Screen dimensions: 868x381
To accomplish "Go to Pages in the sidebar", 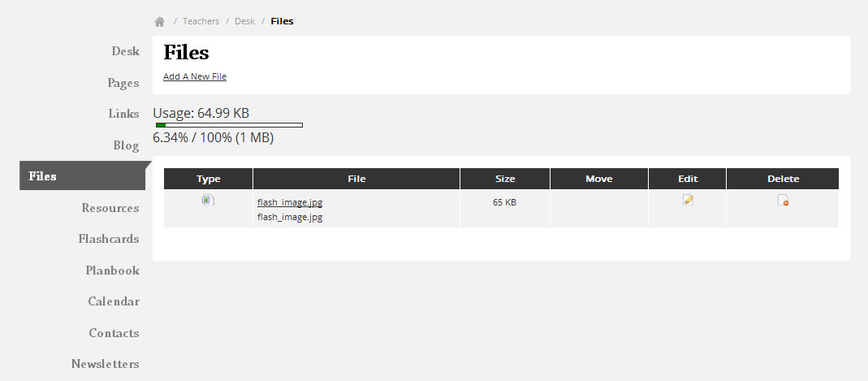I will [123, 83].
